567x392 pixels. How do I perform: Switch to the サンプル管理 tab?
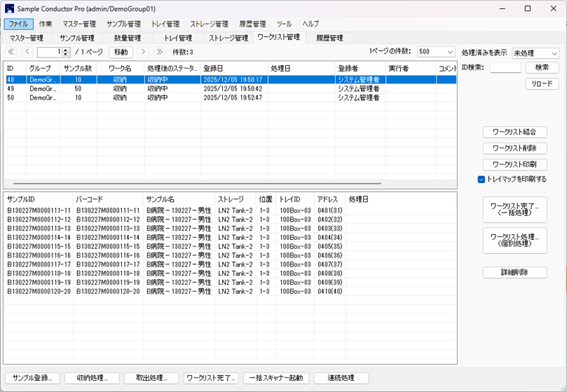point(77,38)
